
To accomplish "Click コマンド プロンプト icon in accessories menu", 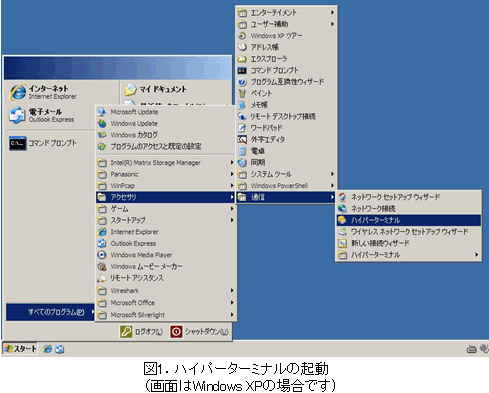I will click(242, 70).
